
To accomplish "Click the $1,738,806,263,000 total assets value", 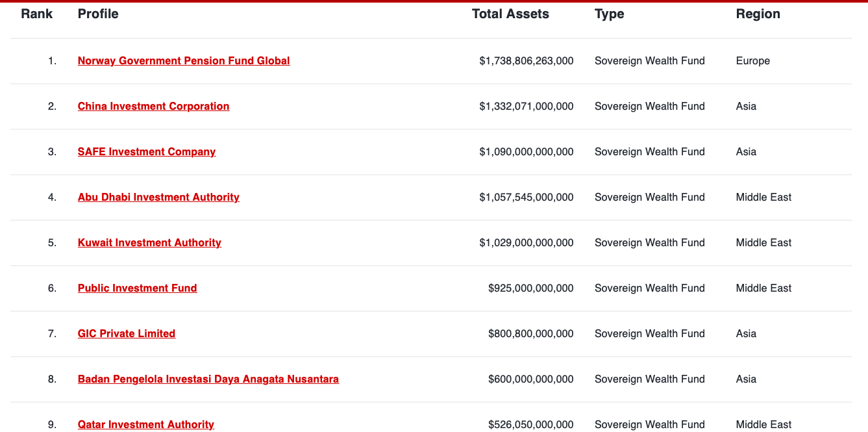I will (526, 60).
